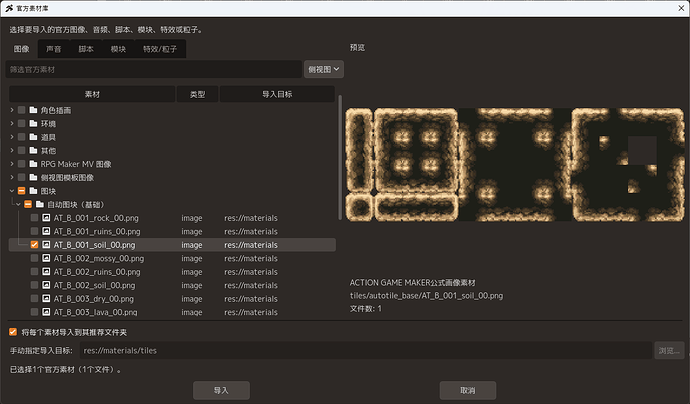Check the RPG Maker MV 图像 checkbox
The width and height of the screenshot is (690, 404).
(x=21, y=164)
